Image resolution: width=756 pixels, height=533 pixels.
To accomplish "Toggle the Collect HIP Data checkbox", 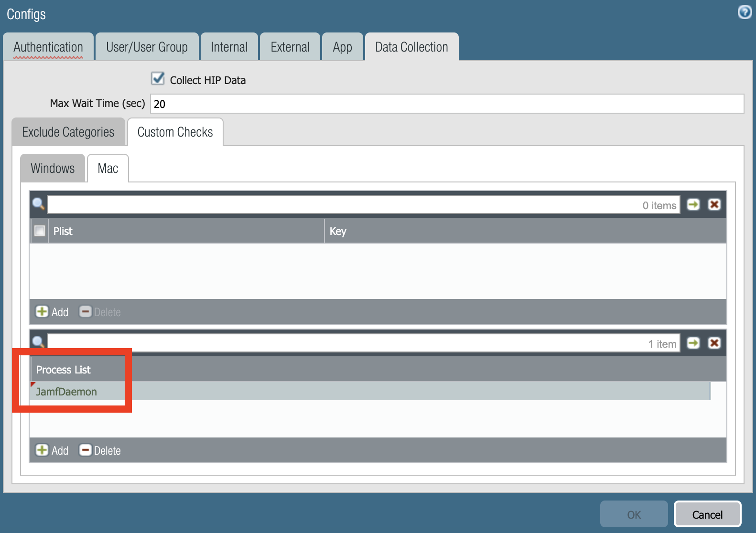I will pyautogui.click(x=158, y=78).
